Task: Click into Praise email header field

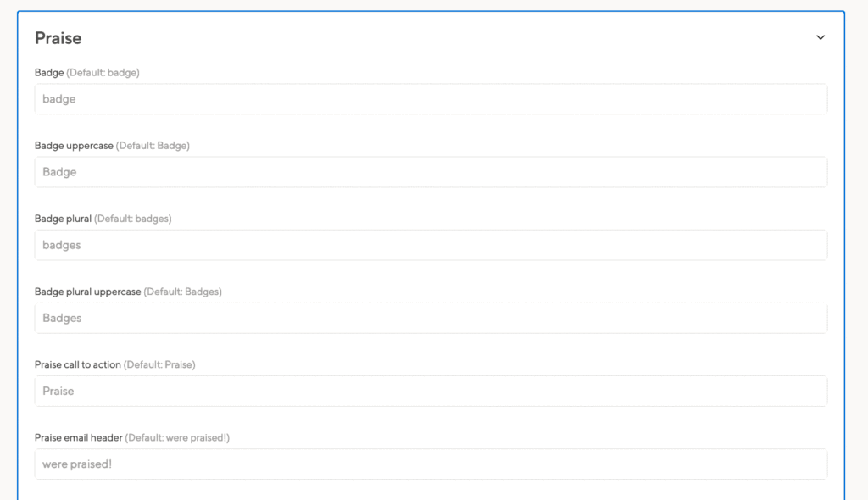Action: pos(431,464)
